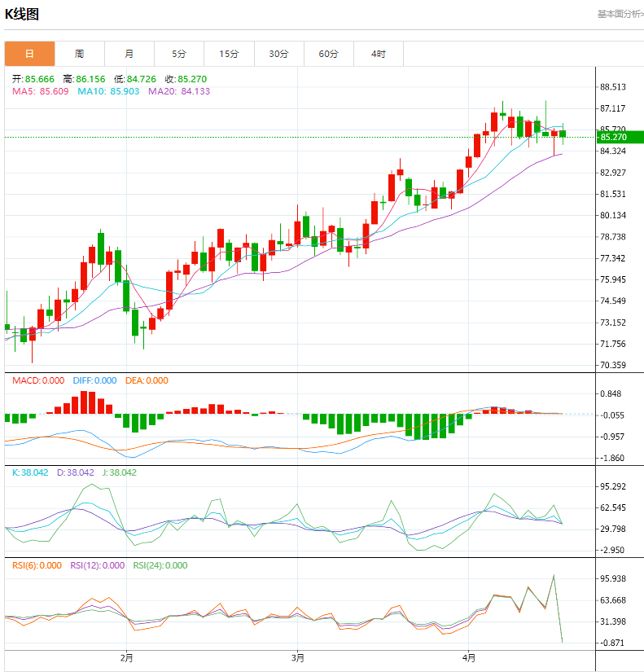Open the 5分 interval tab

[x=179, y=54]
